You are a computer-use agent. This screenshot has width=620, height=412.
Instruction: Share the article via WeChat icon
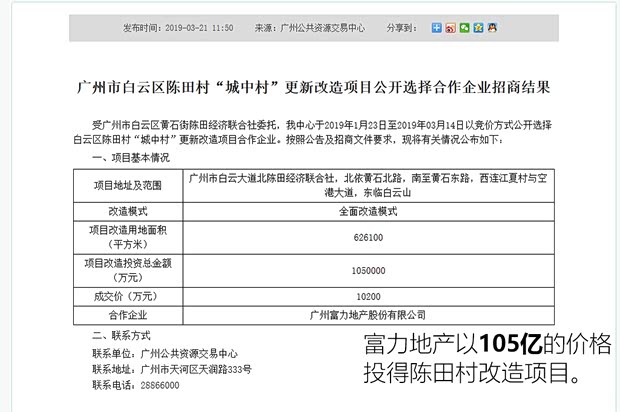click(x=464, y=28)
